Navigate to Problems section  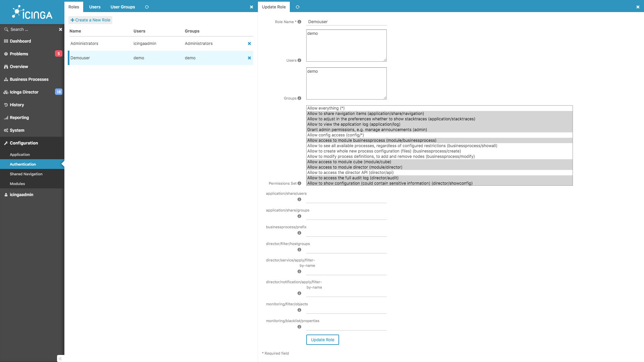(18, 54)
